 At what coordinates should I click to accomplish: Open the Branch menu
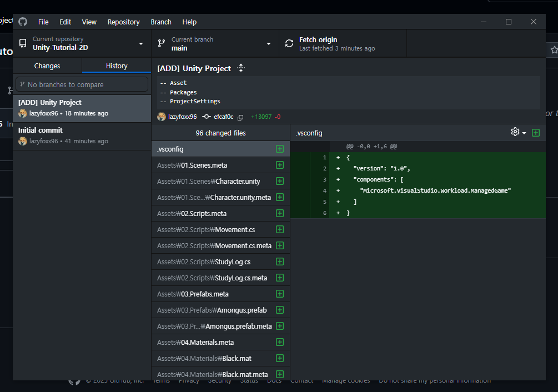[x=161, y=22]
